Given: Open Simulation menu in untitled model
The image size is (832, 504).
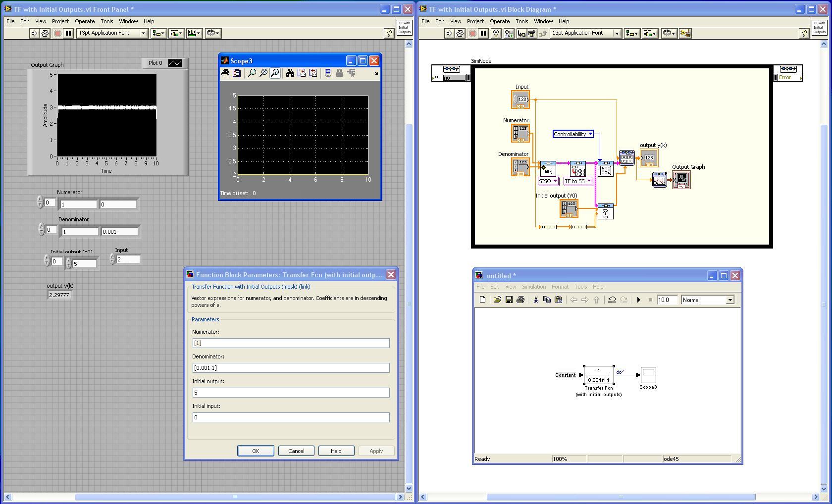Looking at the screenshot, I should (533, 287).
